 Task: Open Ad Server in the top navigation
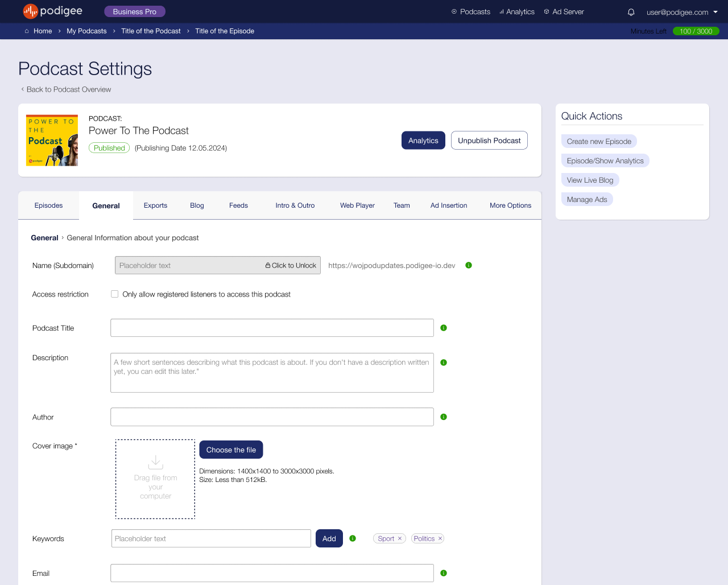click(x=564, y=12)
